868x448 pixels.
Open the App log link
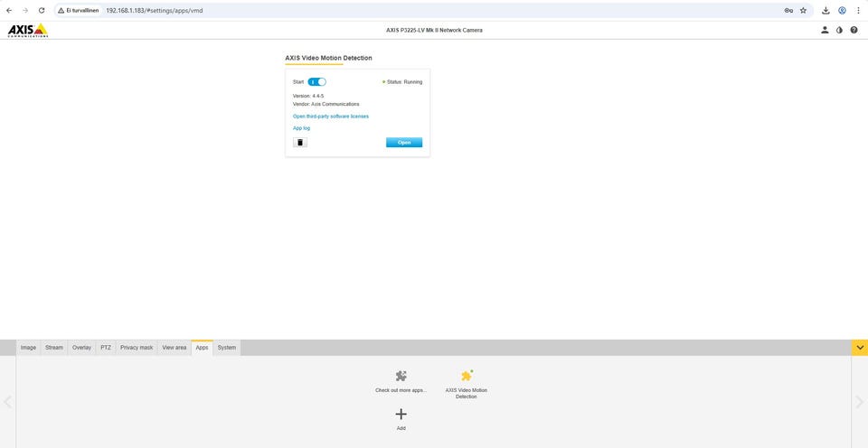(301, 128)
